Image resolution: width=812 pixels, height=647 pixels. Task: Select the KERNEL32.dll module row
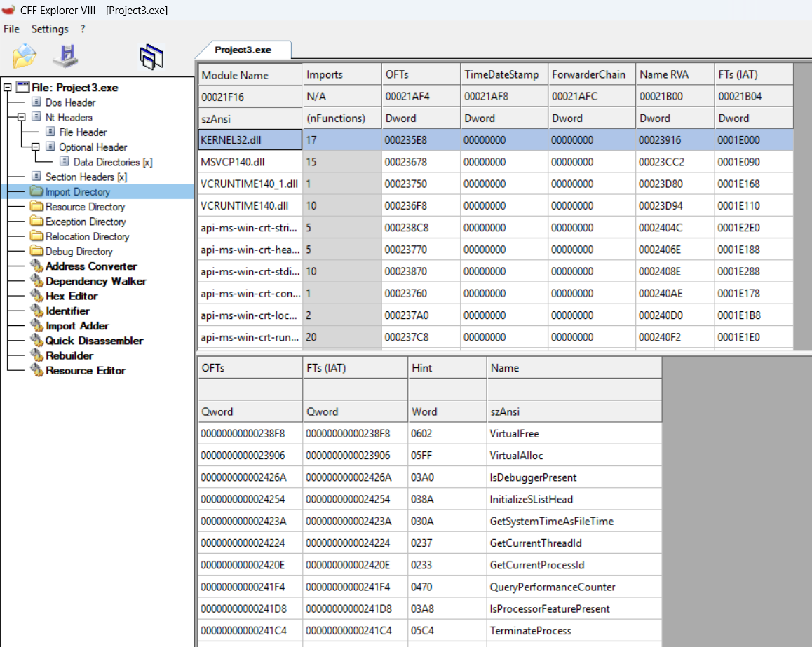[x=496, y=140]
